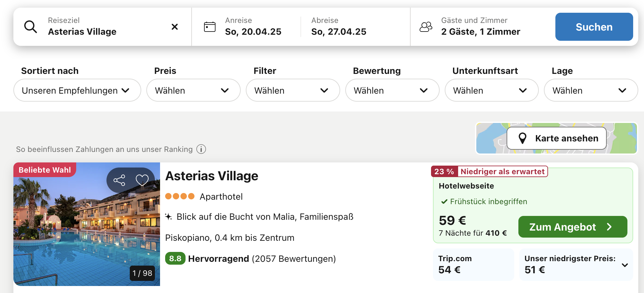Click Zum Angebot button
The height and width of the screenshot is (293, 644).
pyautogui.click(x=573, y=227)
